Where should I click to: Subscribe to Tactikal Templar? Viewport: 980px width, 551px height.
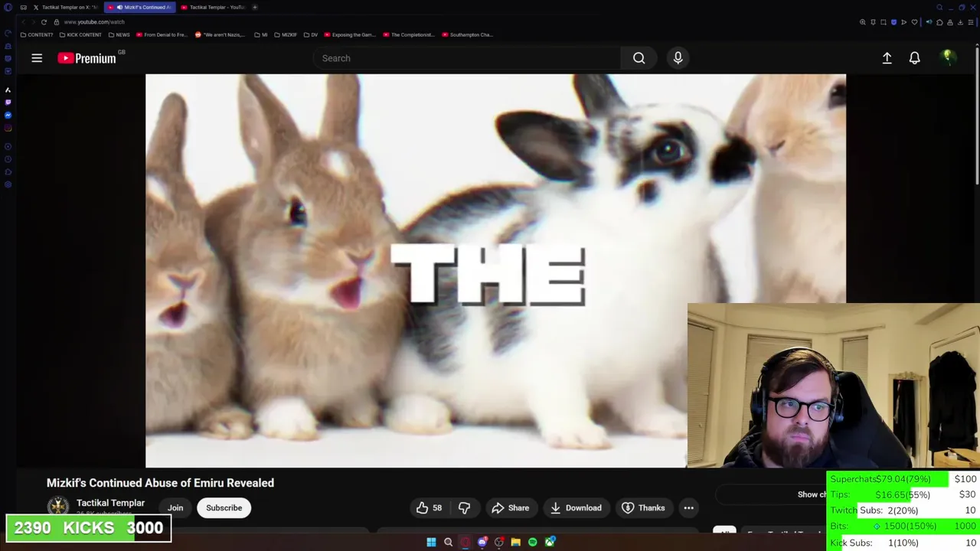pos(224,508)
